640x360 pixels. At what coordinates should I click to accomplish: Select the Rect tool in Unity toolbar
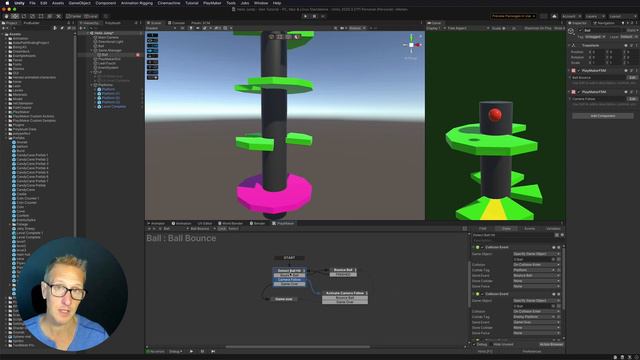point(41,16)
